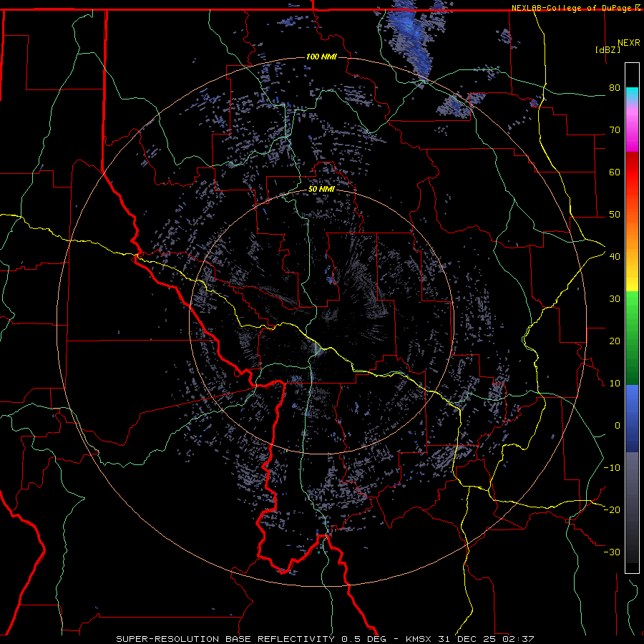644x644 pixels.
Task: Click the NEXR label above the color scale
Action: tap(629, 43)
